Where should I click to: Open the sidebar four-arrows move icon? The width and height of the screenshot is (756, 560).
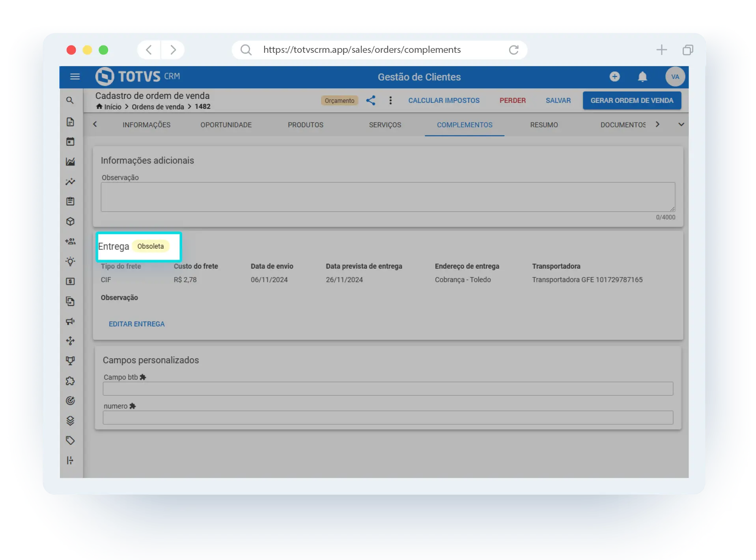(x=70, y=341)
